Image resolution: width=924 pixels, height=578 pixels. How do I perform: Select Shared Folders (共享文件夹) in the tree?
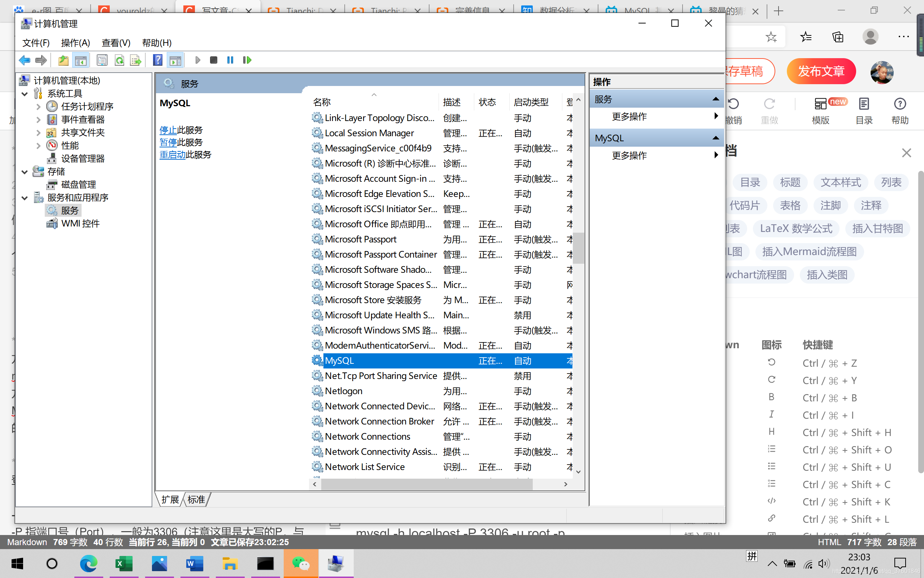tap(83, 132)
